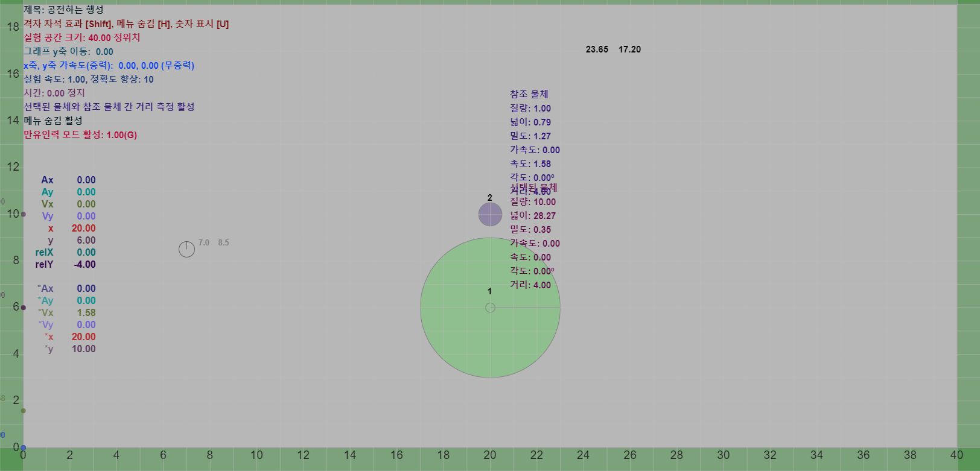This screenshot has width=980, height=471.
Task: Click the 격자 자석 효과 [Shift] shortcut line
Action: click(126, 24)
